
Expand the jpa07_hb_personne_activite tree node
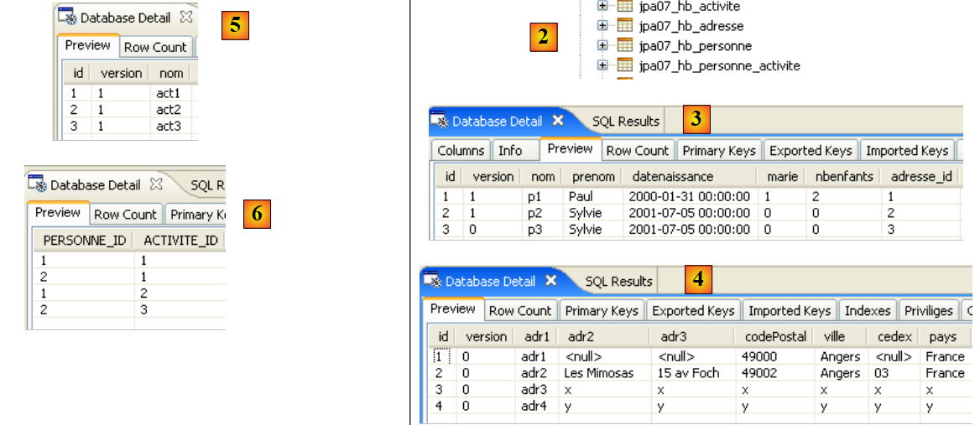602,65
